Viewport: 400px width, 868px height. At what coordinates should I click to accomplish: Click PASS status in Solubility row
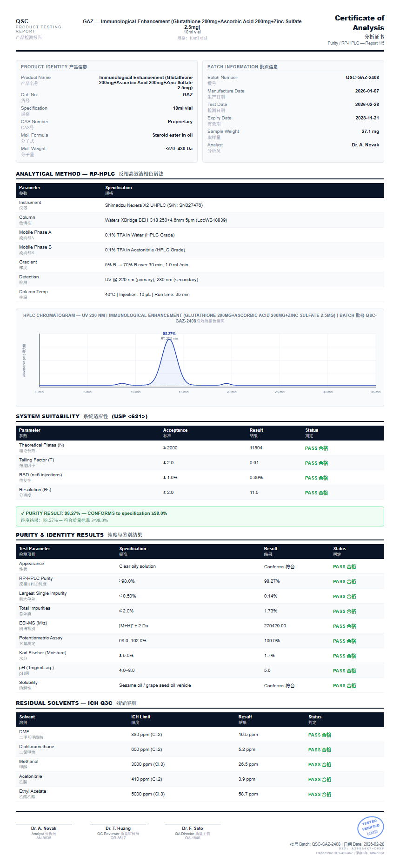(x=344, y=686)
